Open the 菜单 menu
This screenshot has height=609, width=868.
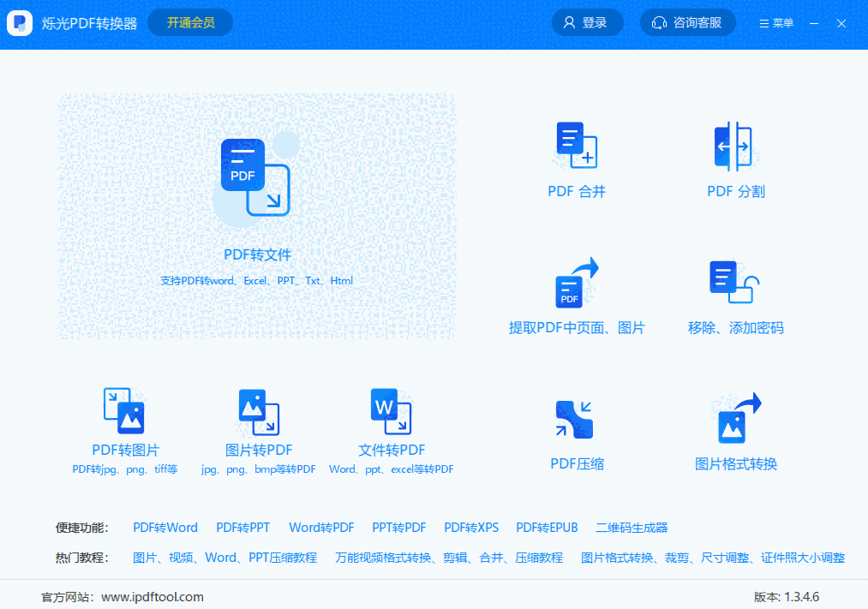tap(775, 23)
